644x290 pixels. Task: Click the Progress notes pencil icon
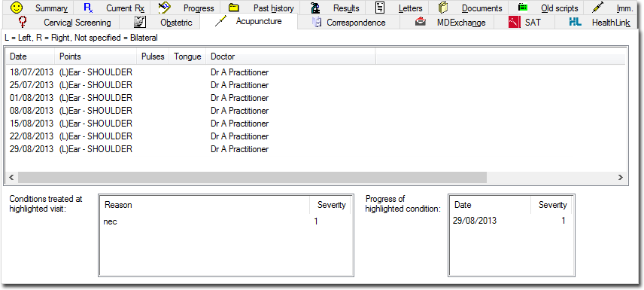tap(164, 8)
